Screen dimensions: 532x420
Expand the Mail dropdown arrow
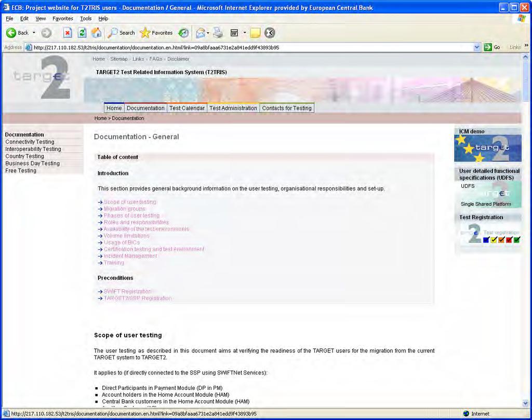coord(208,33)
